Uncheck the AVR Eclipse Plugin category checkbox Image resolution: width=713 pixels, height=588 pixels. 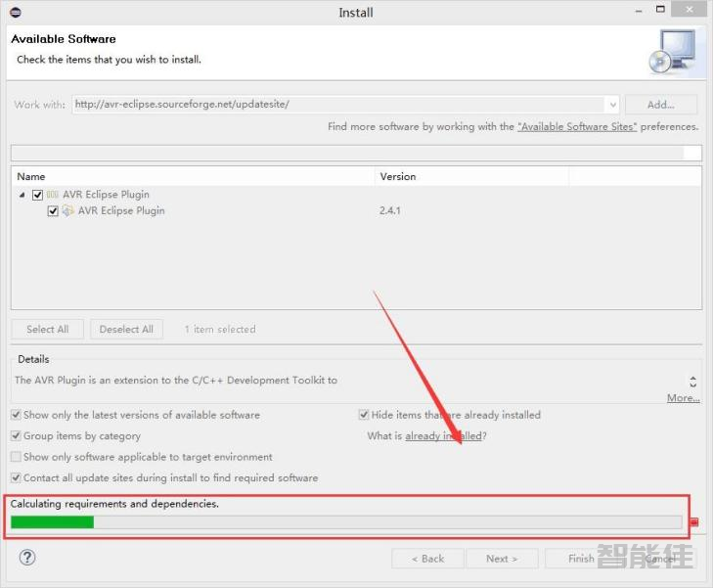(x=38, y=195)
